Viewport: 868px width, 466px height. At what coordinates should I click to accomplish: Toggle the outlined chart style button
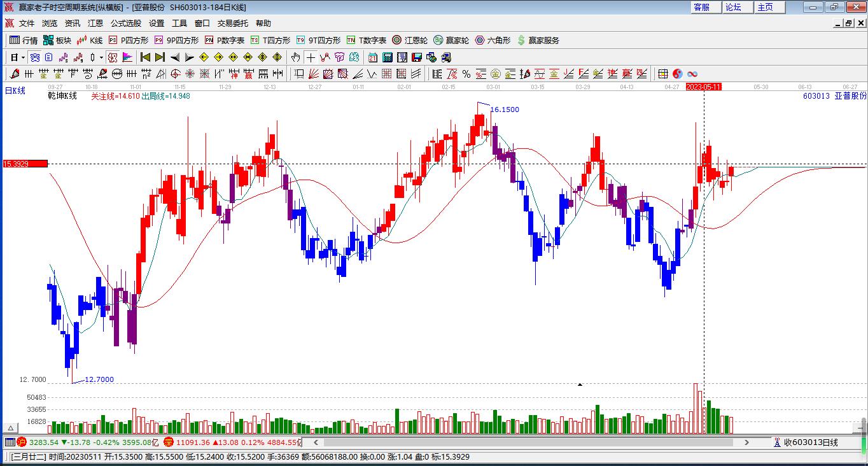click(35, 57)
